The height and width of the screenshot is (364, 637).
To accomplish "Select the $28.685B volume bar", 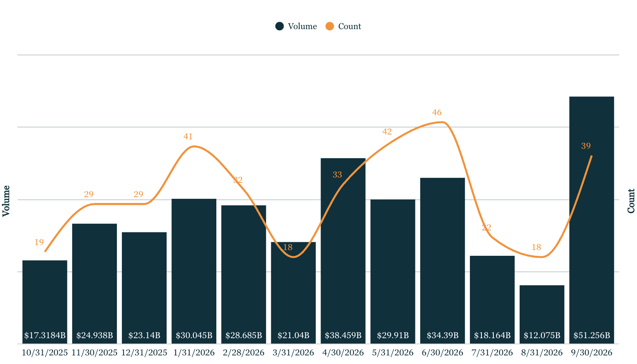I will pyautogui.click(x=244, y=275).
